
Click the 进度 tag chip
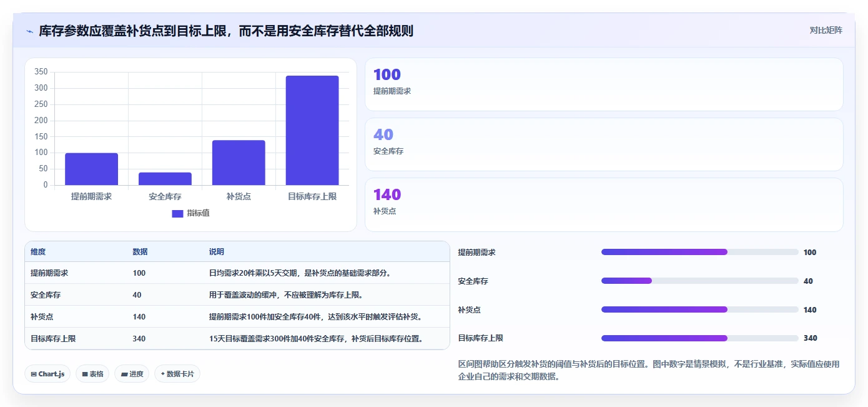132,374
